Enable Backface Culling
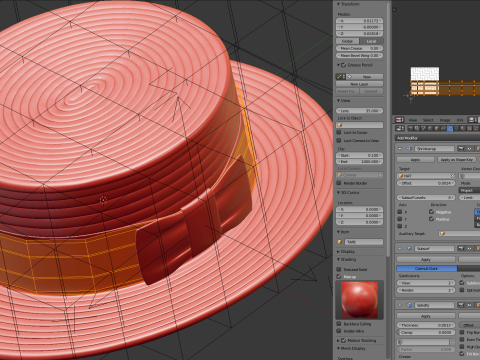Screen dimensions: 480x360 pos(339,324)
